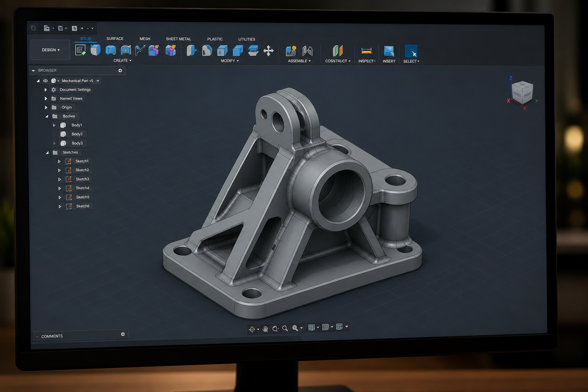Open the CONSTRUCT dropdown menu
588x392 pixels.
point(338,61)
